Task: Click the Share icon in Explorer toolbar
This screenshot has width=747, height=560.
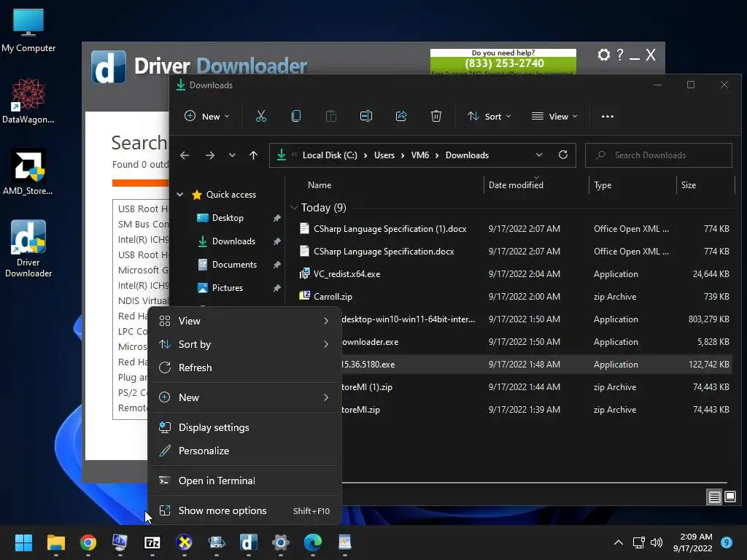Action: click(401, 116)
